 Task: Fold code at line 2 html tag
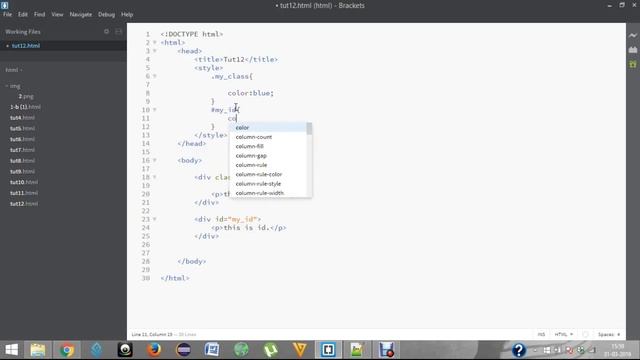(155, 42)
